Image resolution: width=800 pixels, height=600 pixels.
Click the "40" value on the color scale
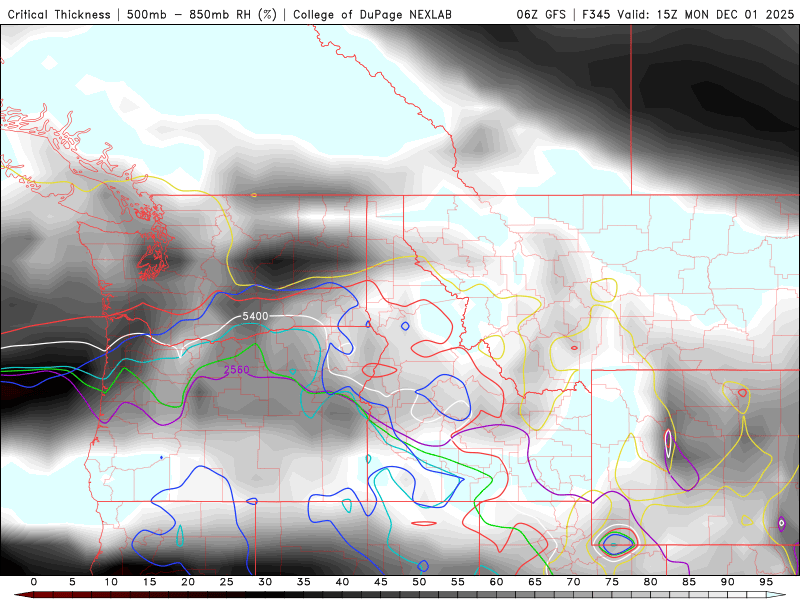[x=342, y=582]
